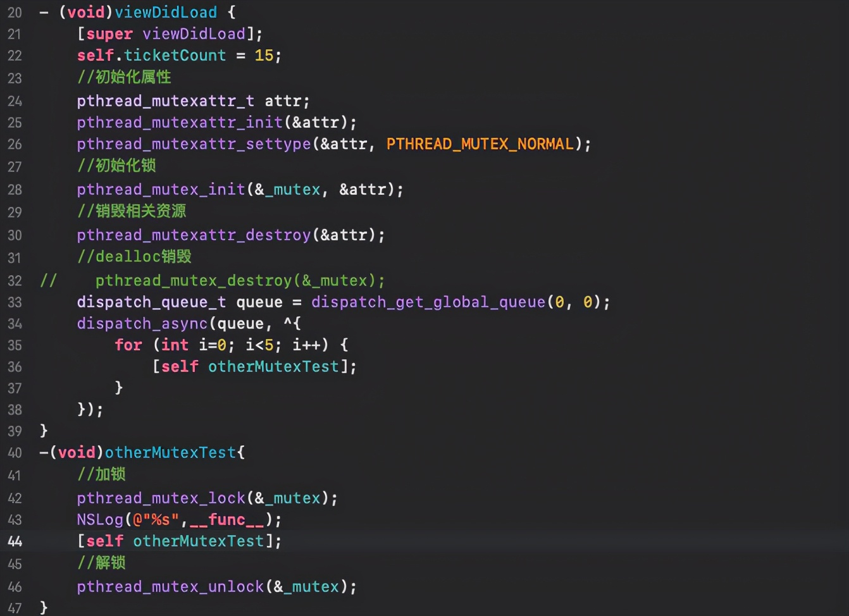Click line number 47 in the gutter

15,608
